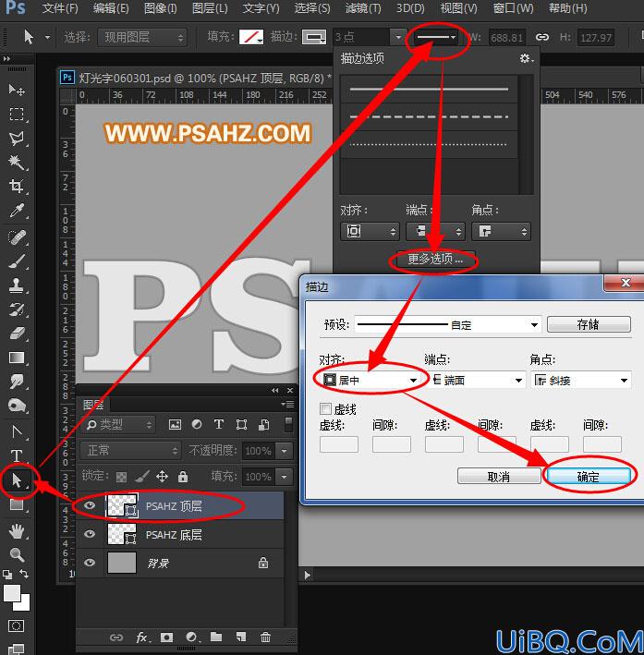Filter layers by type layer icon
Image resolution: width=644 pixels, height=655 pixels.
click(219, 424)
